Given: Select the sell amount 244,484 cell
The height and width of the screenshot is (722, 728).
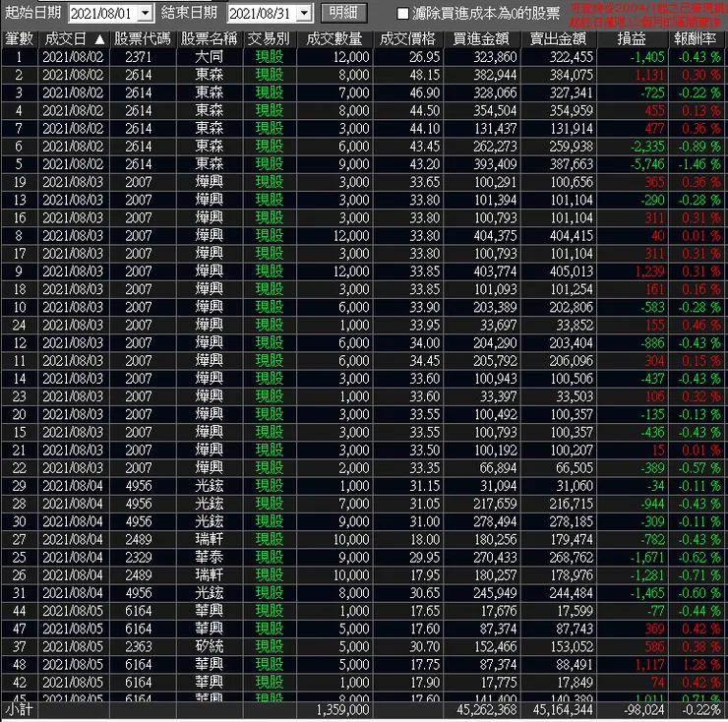Looking at the screenshot, I should (x=559, y=593).
